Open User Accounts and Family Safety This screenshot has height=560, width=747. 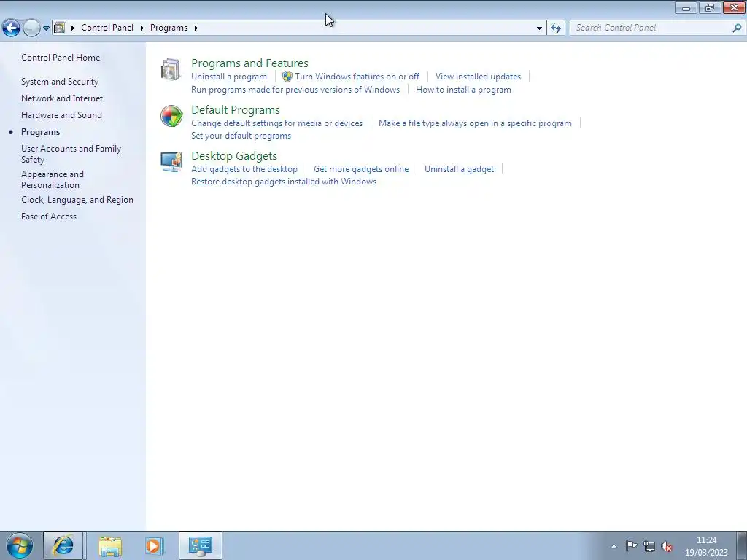click(x=71, y=154)
